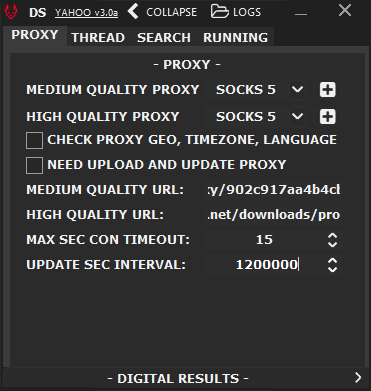Click the LOGS label

pos(247,12)
